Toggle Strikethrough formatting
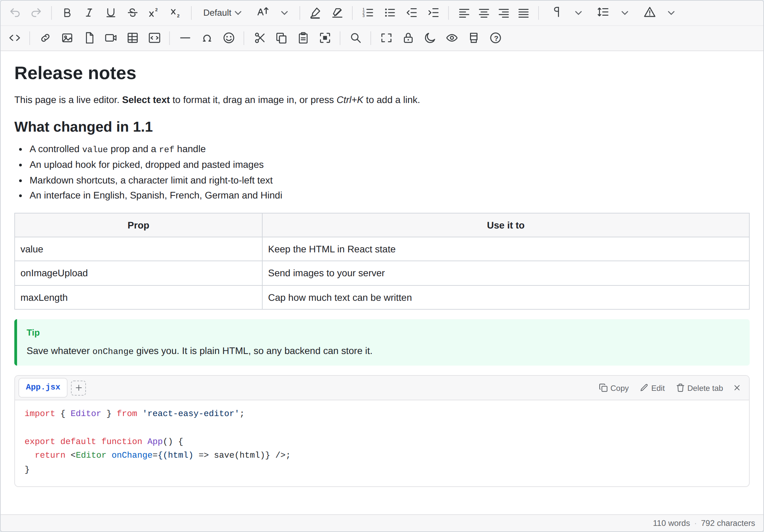Image resolution: width=764 pixels, height=532 pixels. [x=132, y=13]
